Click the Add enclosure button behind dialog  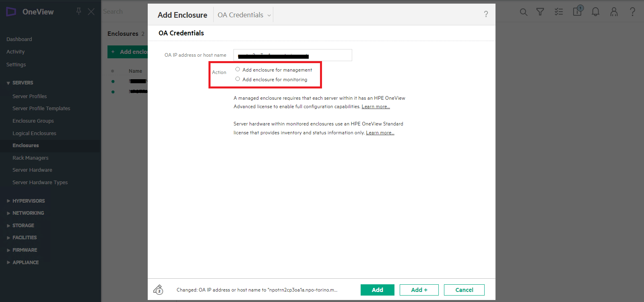(x=128, y=52)
